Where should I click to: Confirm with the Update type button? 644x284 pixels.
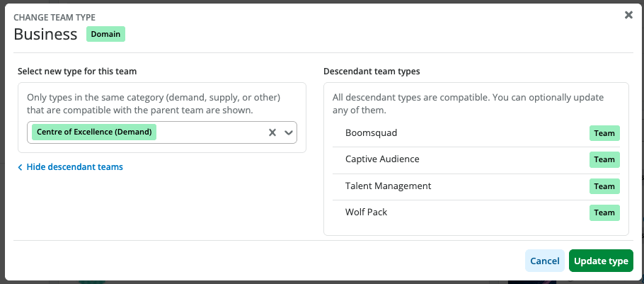coord(601,261)
